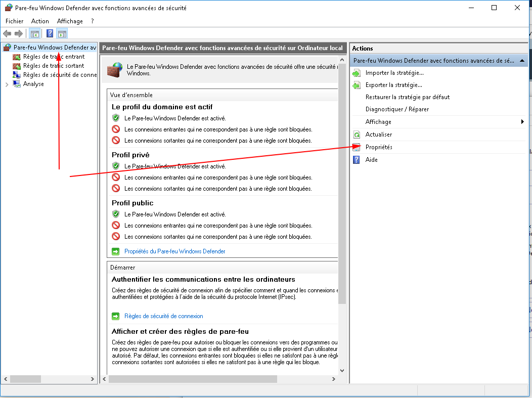
Task: Click the 'Profil privé' heading
Action: pyautogui.click(x=130, y=155)
